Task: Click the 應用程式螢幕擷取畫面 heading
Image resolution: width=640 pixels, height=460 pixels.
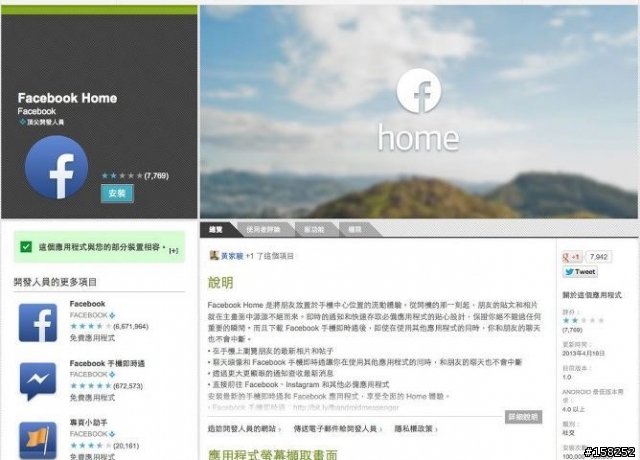Action: (x=273, y=454)
